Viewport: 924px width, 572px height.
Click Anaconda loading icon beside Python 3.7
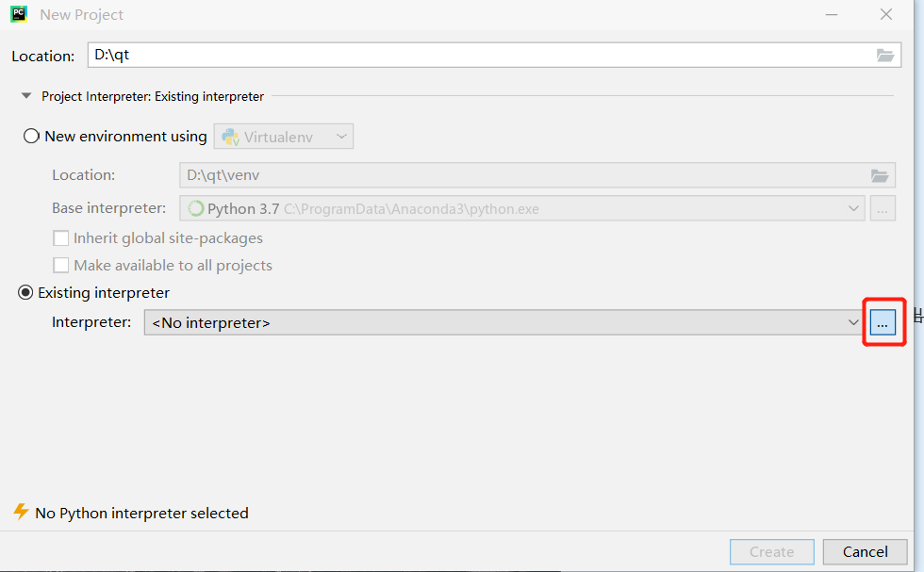pos(195,208)
